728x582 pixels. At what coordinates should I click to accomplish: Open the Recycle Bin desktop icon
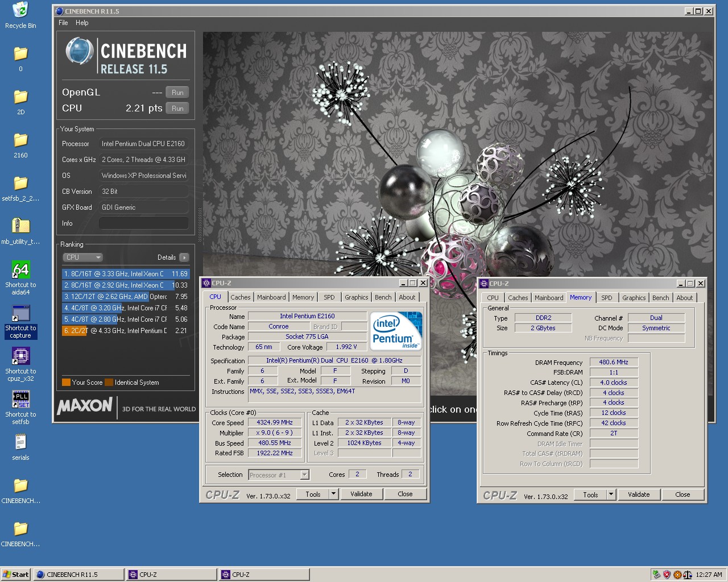[20, 10]
